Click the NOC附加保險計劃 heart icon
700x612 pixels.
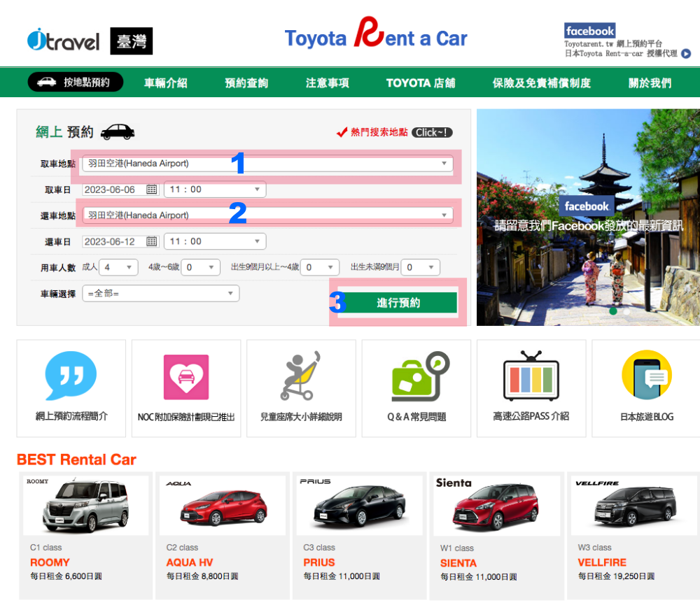[x=185, y=378]
